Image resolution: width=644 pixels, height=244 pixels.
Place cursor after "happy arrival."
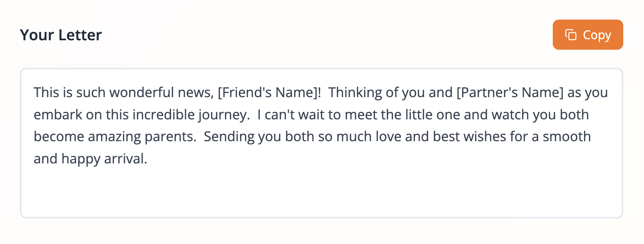click(x=148, y=159)
